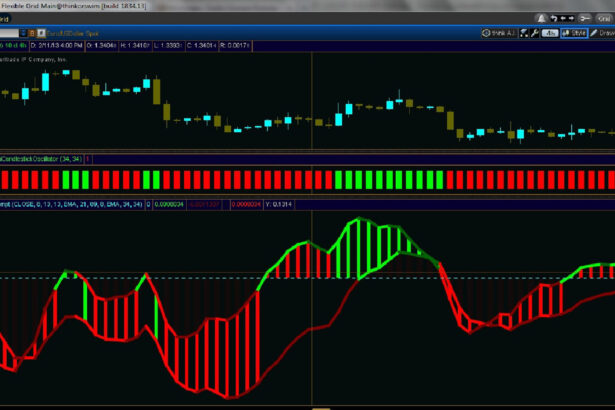Viewport: 615px width, 410px height.
Task: Open the wrench chart settings icon
Action: tap(534, 33)
